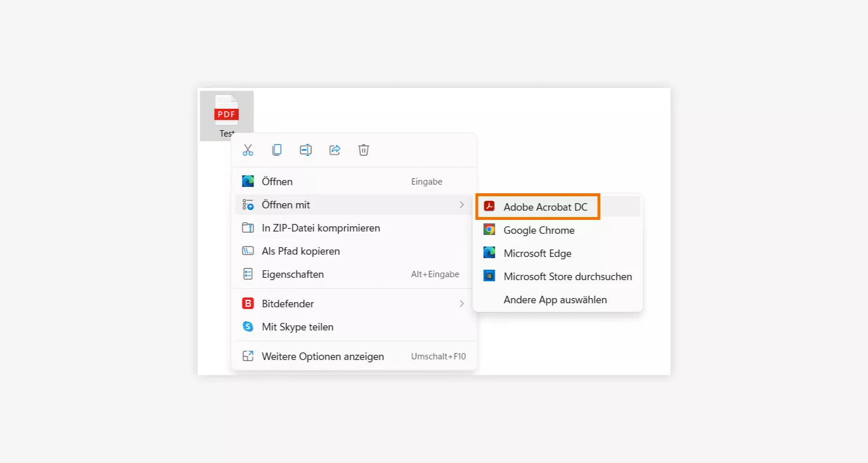This screenshot has height=463, width=868.
Task: Click the Weitere Optionen external-arrow icon
Action: point(248,357)
